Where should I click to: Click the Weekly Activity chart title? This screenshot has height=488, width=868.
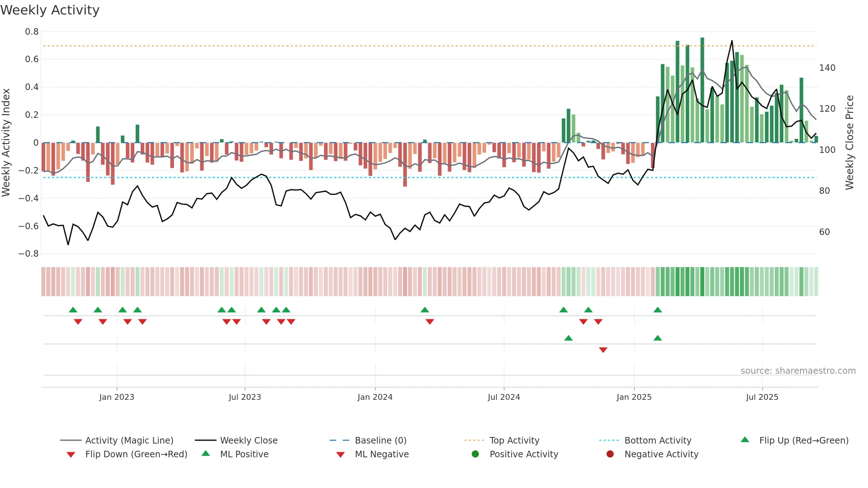tap(50, 10)
